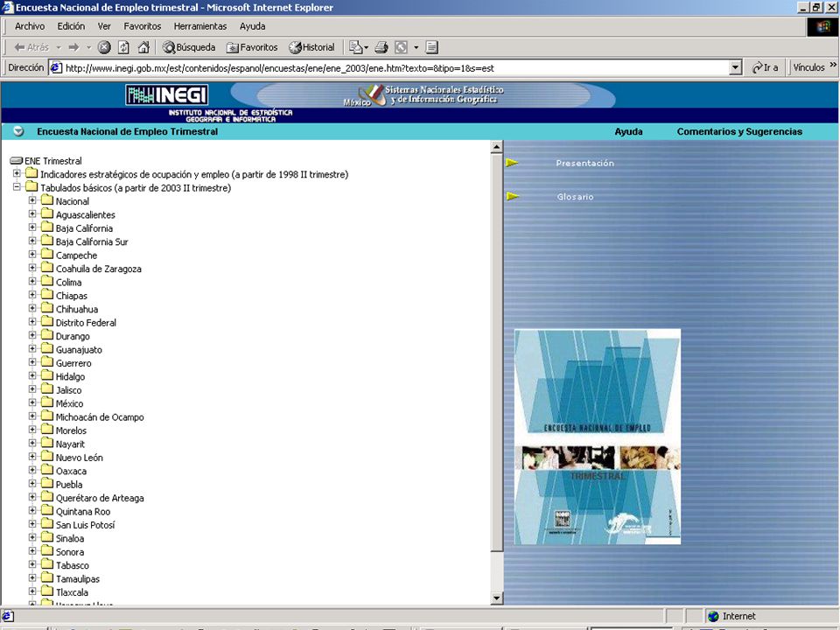Open the Edición menu
Viewport: 840px width, 630px height.
pos(71,26)
